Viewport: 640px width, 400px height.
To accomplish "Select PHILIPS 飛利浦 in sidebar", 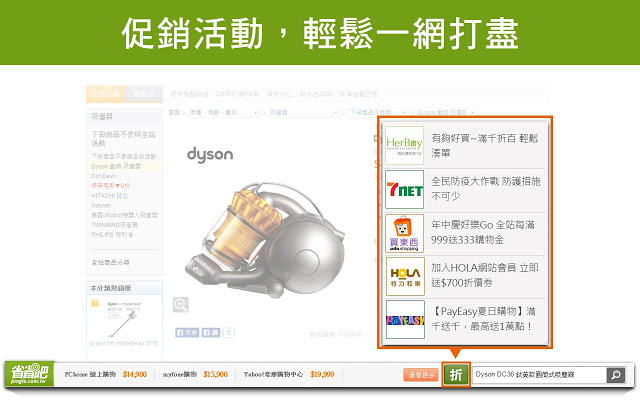I will (112, 235).
